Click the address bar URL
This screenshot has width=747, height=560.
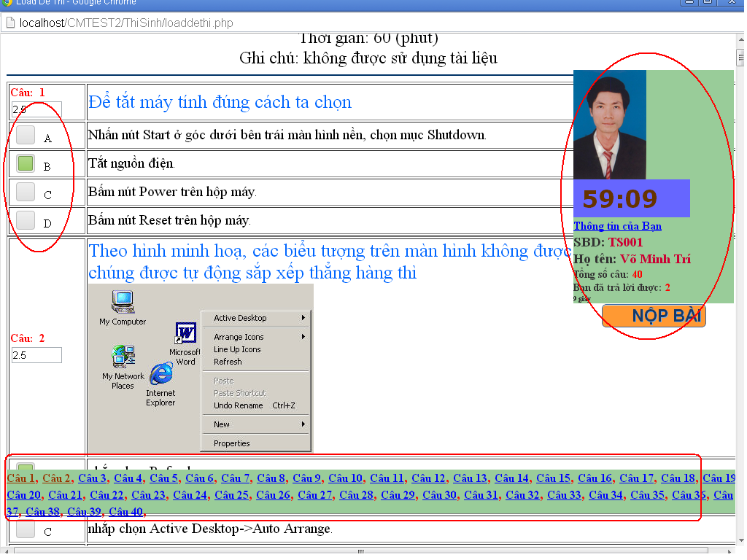(x=126, y=23)
